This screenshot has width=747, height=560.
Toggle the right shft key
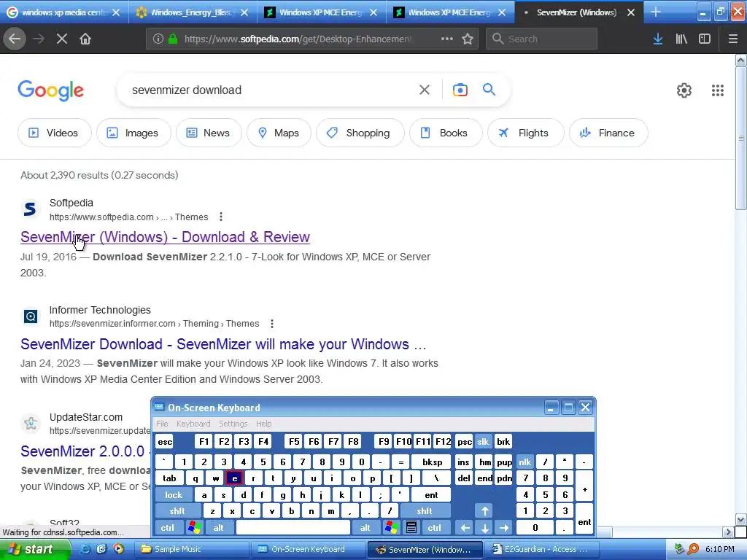[x=425, y=511]
